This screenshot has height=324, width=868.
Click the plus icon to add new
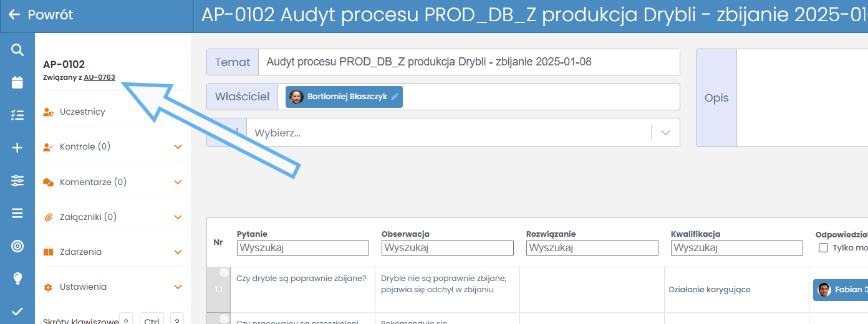(17, 148)
